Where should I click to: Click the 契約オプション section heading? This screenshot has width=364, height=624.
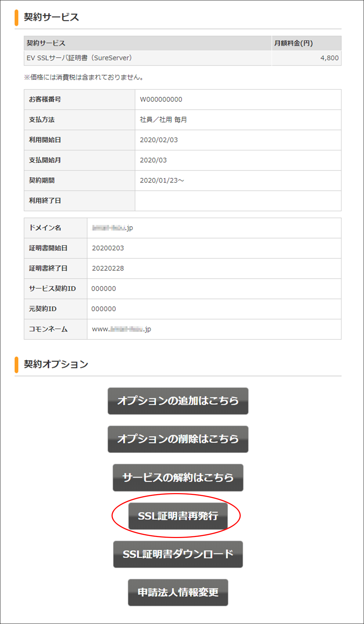coord(56,364)
